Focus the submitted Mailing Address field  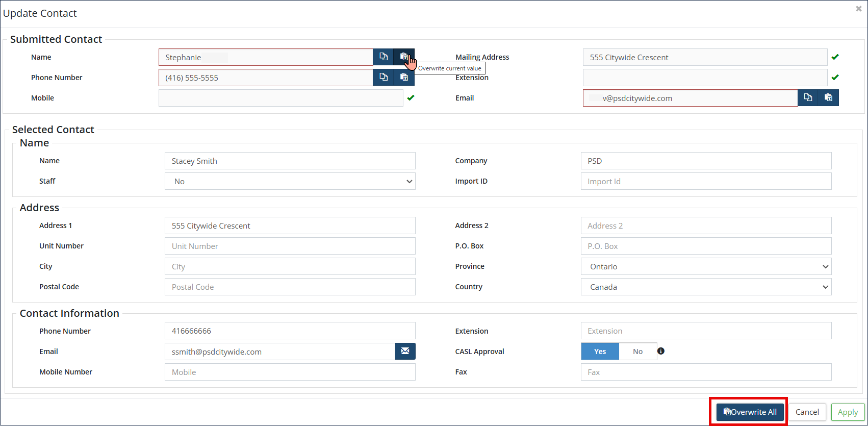click(705, 57)
